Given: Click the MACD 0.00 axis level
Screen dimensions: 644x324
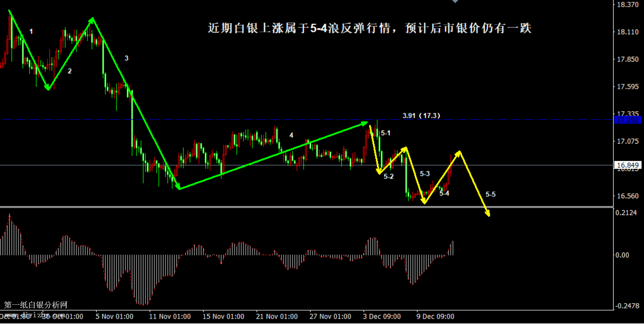Looking at the screenshot, I should click(x=622, y=255).
